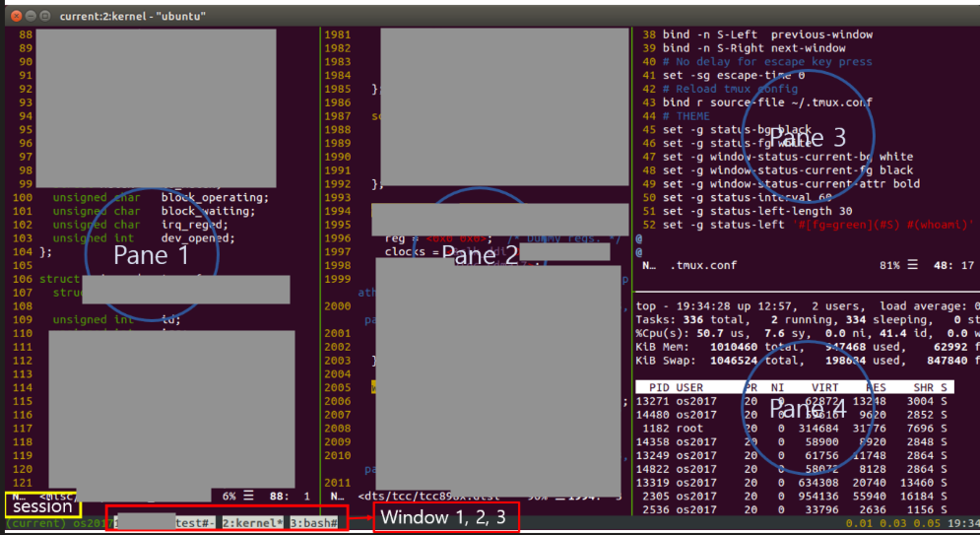Click the 'KiB Swap: 1046524 total' line
This screenshot has height=535, width=980.
point(808,361)
